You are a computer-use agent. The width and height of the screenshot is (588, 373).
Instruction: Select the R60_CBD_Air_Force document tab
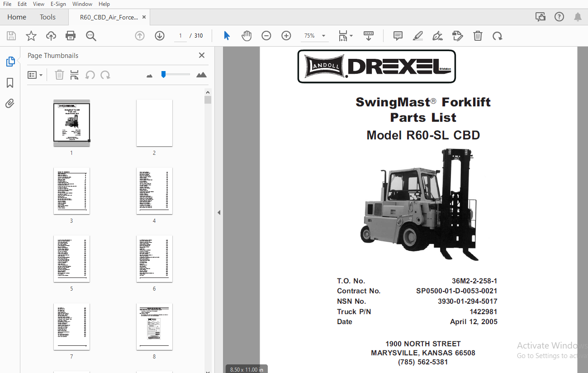(x=109, y=17)
